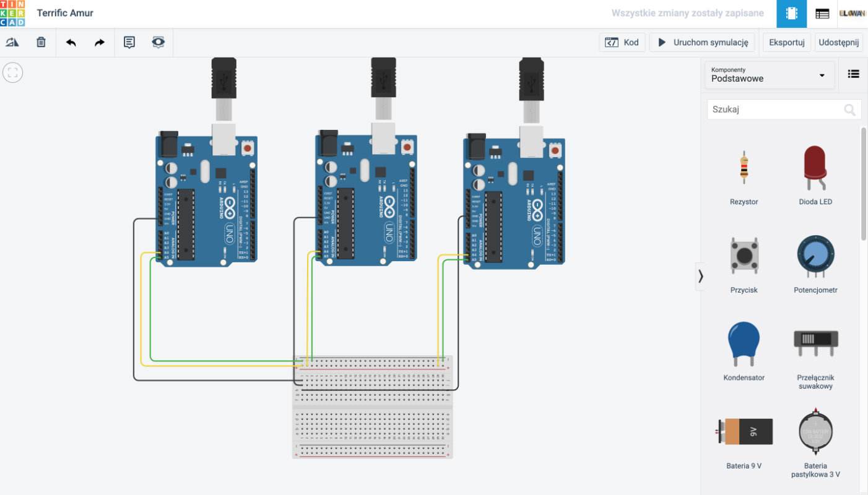Screen dimensions: 868x495
Task: Open the Kod code editor
Action: tap(622, 42)
